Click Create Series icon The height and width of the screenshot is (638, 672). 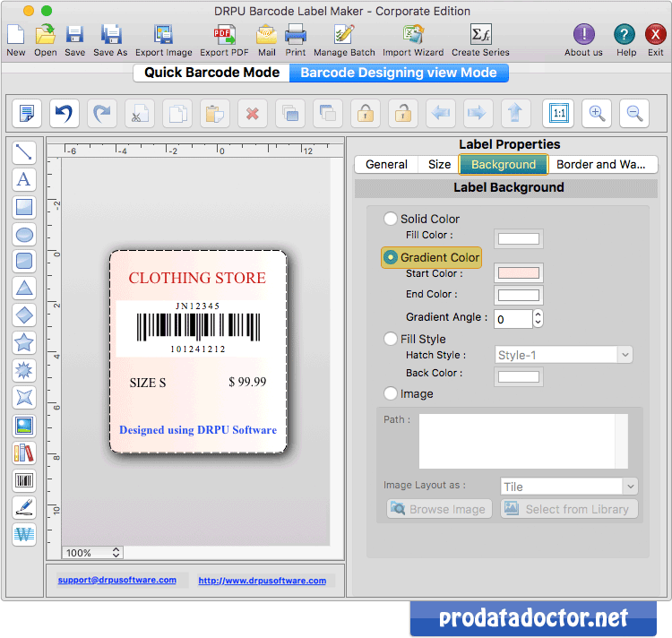pyautogui.click(x=480, y=35)
